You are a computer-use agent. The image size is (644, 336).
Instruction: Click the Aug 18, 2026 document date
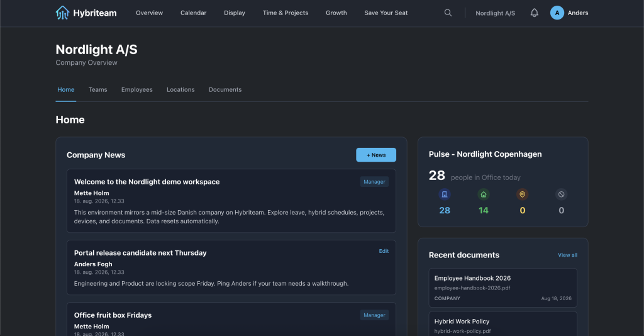coord(556,299)
